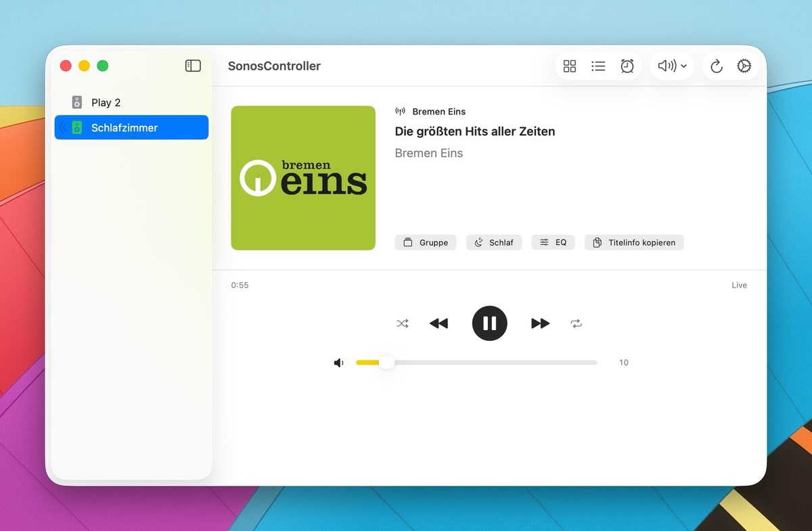Toggle the sidebar panel icon
The height and width of the screenshot is (531, 812).
pyautogui.click(x=193, y=66)
